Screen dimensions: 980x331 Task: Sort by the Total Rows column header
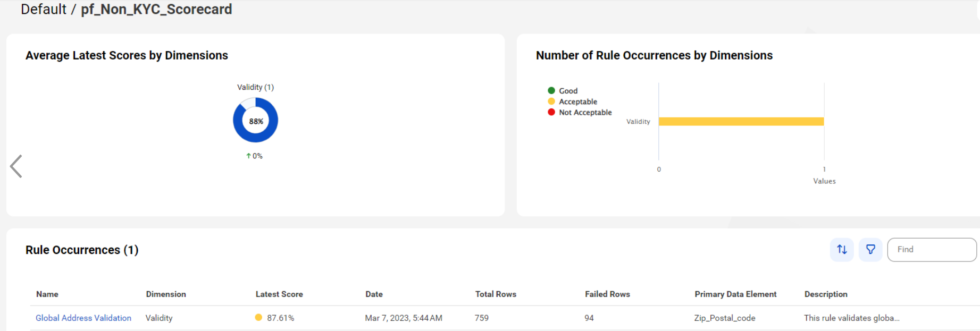click(x=496, y=294)
